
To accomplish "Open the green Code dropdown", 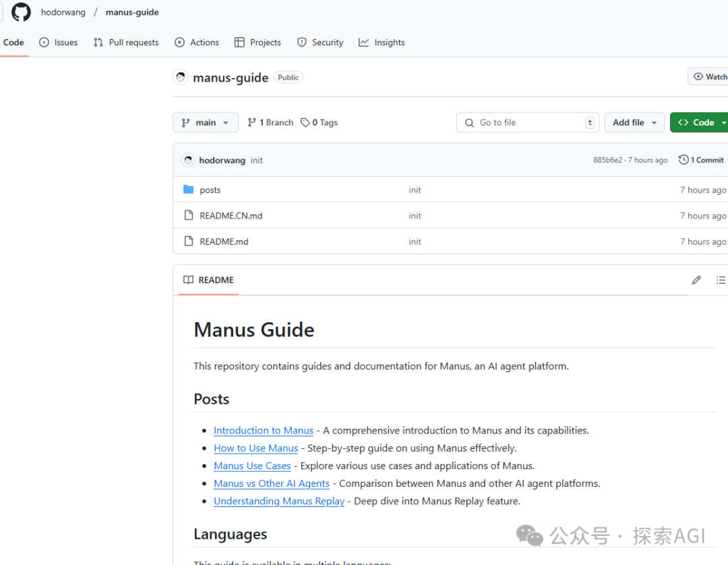I will pos(701,123).
